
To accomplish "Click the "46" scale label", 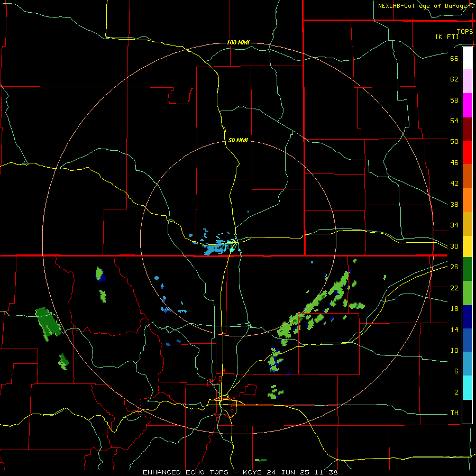I will click(x=454, y=163).
